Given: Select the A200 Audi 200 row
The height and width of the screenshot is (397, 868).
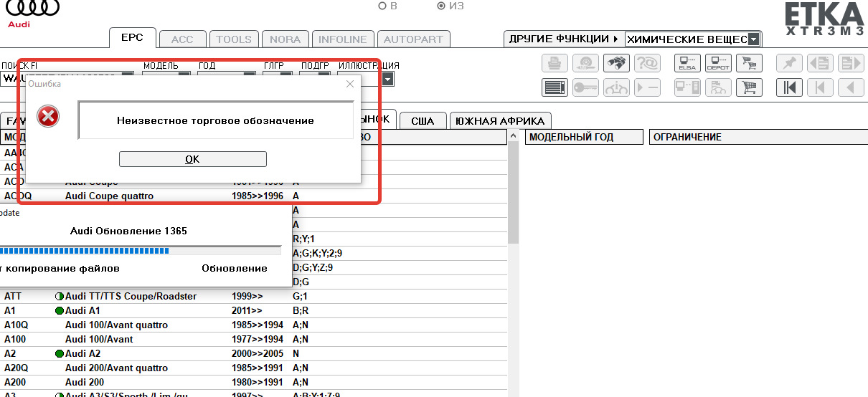Looking at the screenshot, I should click(254, 382).
